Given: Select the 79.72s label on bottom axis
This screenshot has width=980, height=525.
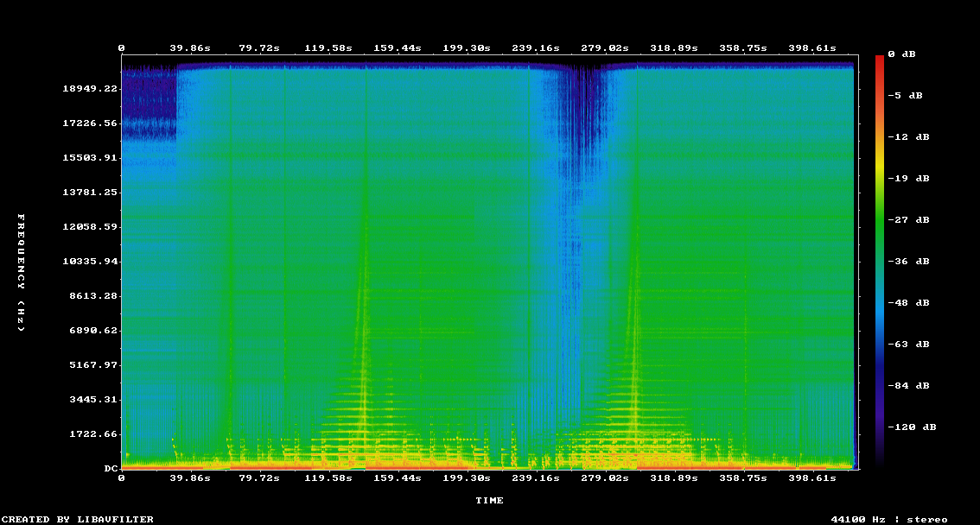Looking at the screenshot, I should 259,478.
